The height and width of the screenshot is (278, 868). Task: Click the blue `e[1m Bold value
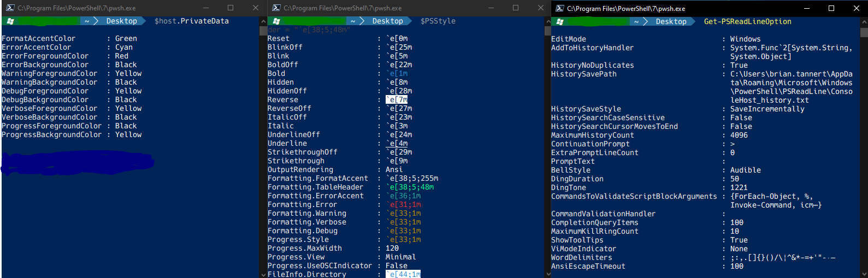point(397,74)
